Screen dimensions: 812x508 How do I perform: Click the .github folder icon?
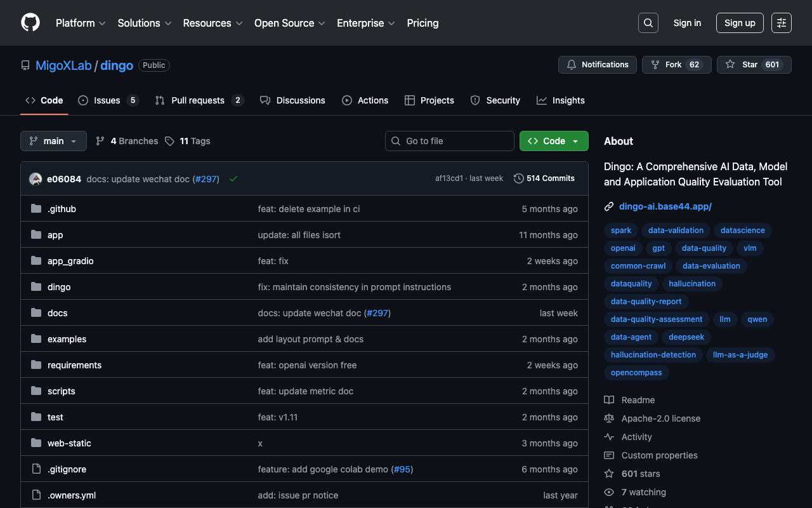[36, 209]
